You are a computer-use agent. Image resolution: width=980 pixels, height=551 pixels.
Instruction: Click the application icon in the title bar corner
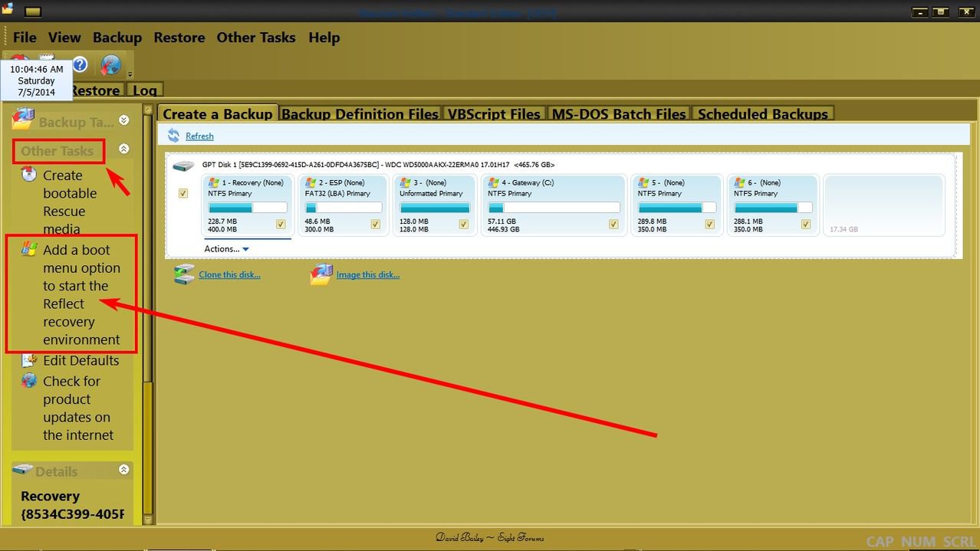coord(8,8)
